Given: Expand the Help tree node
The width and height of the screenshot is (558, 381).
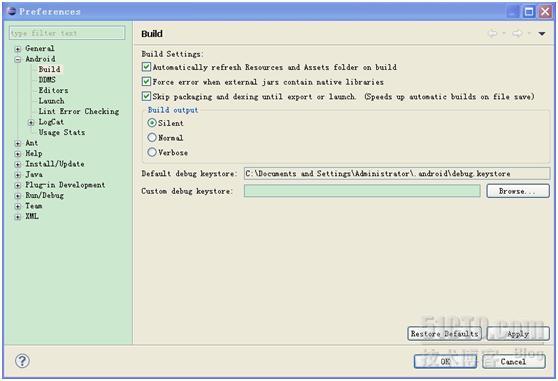Looking at the screenshot, I should [x=17, y=154].
